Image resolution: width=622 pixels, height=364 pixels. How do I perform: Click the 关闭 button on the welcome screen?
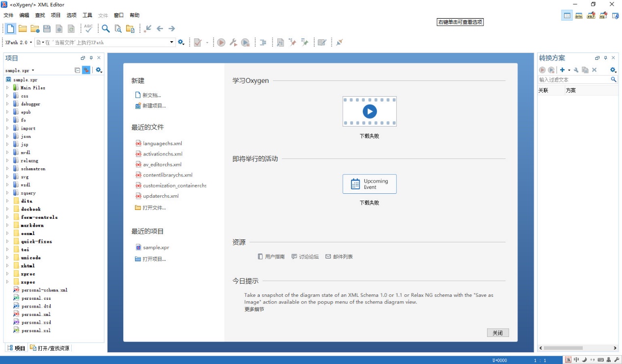[x=498, y=333]
